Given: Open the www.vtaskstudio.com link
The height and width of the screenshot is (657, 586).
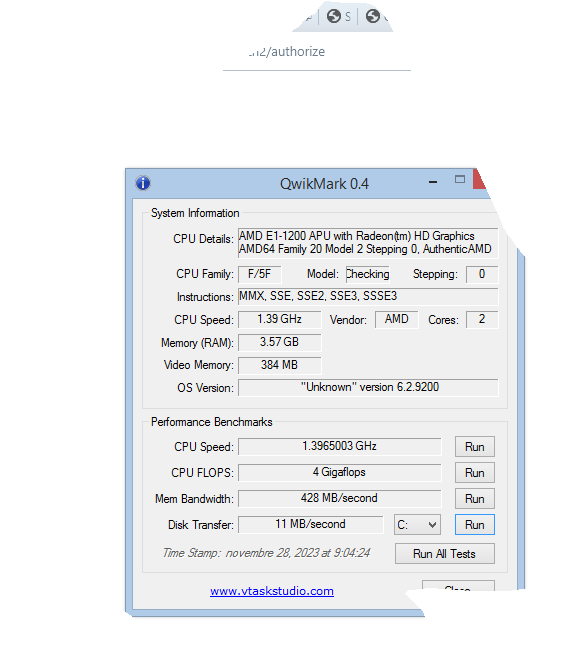Looking at the screenshot, I should (272, 591).
